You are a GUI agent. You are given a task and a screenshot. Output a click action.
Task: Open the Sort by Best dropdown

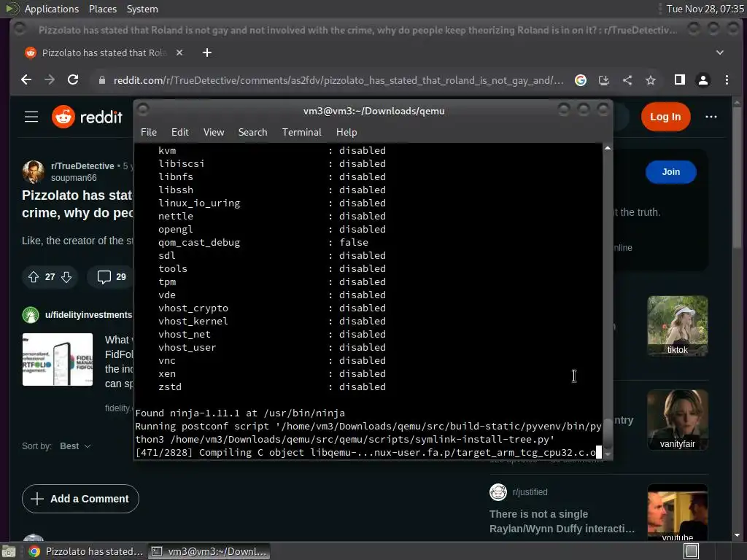click(75, 446)
